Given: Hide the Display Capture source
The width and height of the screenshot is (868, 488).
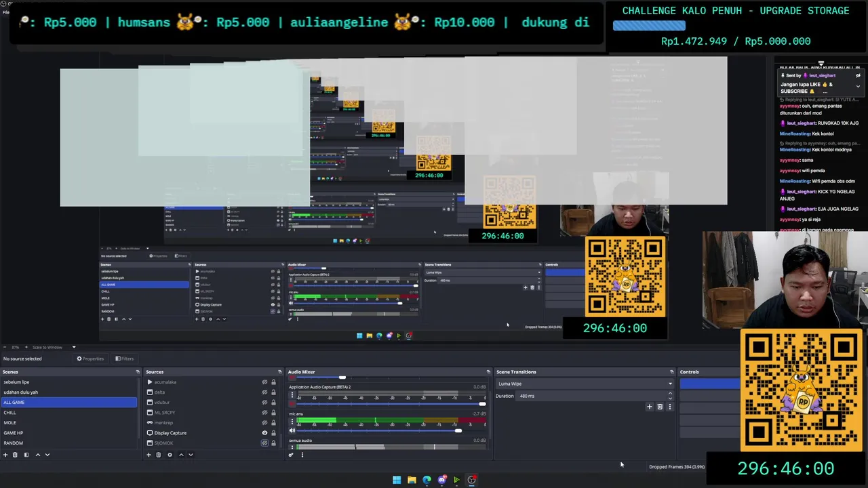Looking at the screenshot, I should click(x=264, y=433).
